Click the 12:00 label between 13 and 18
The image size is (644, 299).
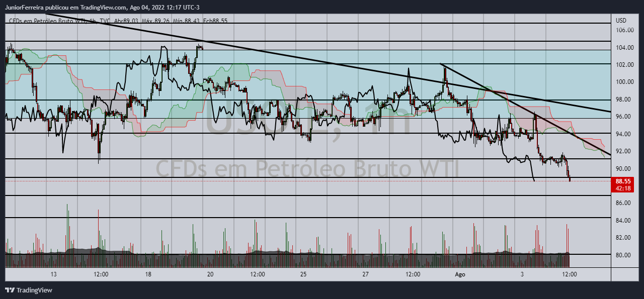101,274
